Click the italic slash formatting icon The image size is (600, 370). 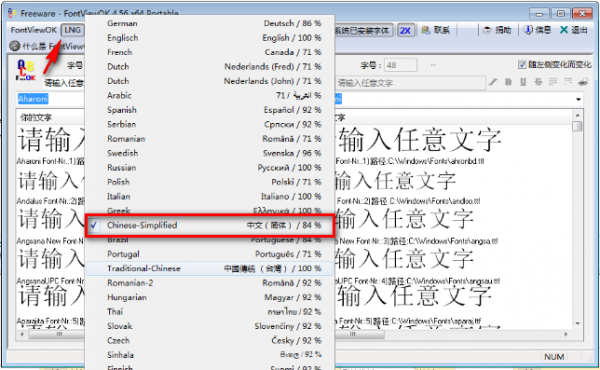tap(493, 82)
